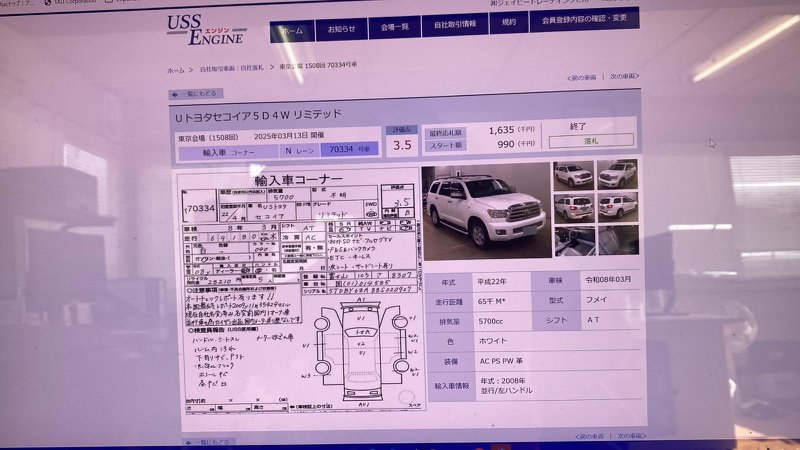The width and height of the screenshot is (800, 450).
Task: Click the 輸入車 コーナー label
Action: click(228, 153)
